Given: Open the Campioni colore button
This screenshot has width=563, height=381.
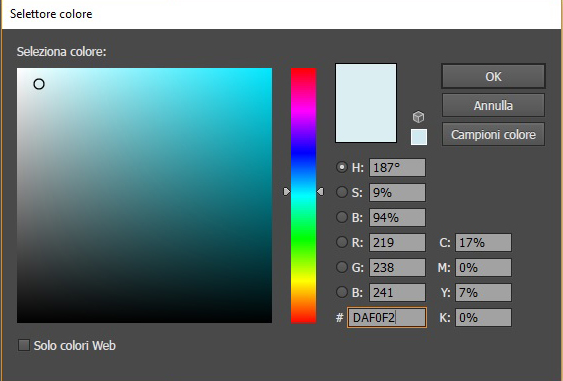Looking at the screenshot, I should (493, 134).
